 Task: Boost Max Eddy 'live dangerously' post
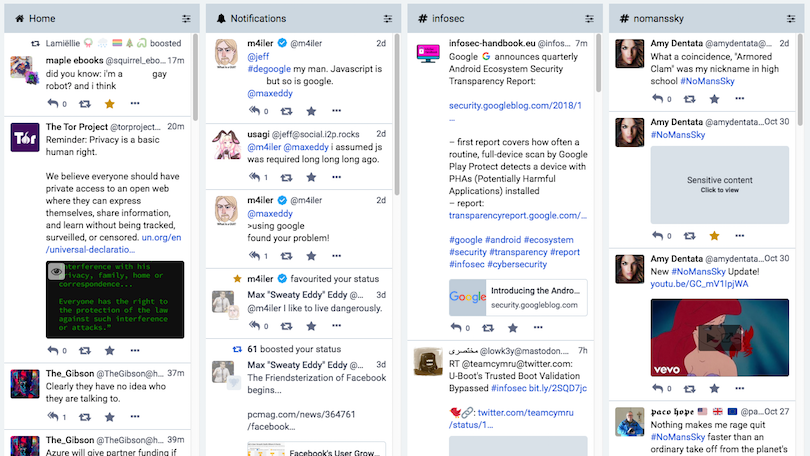[x=286, y=326]
